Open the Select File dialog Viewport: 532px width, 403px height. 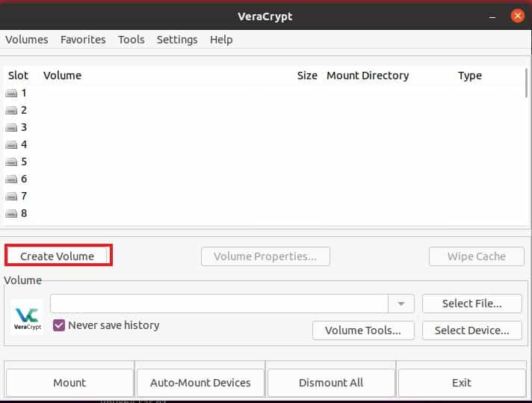pos(472,304)
